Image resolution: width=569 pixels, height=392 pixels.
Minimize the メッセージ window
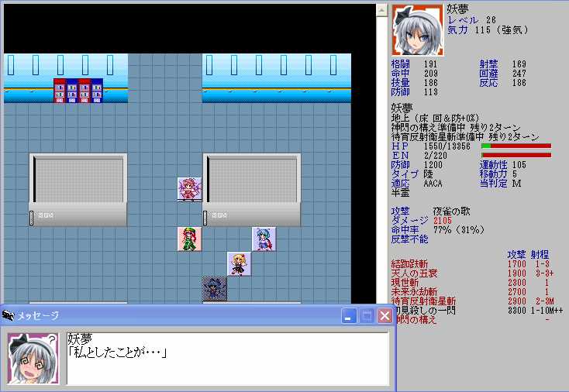point(349,316)
